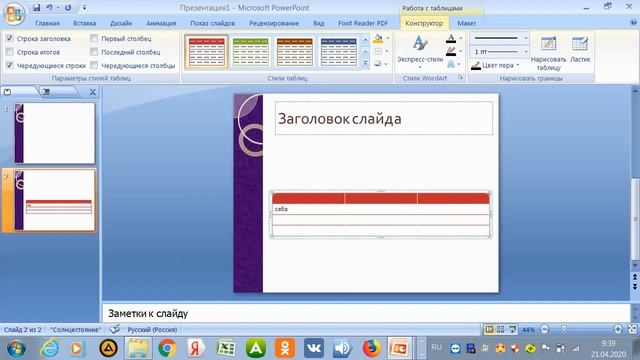Select the Draw Table tool

click(548, 53)
